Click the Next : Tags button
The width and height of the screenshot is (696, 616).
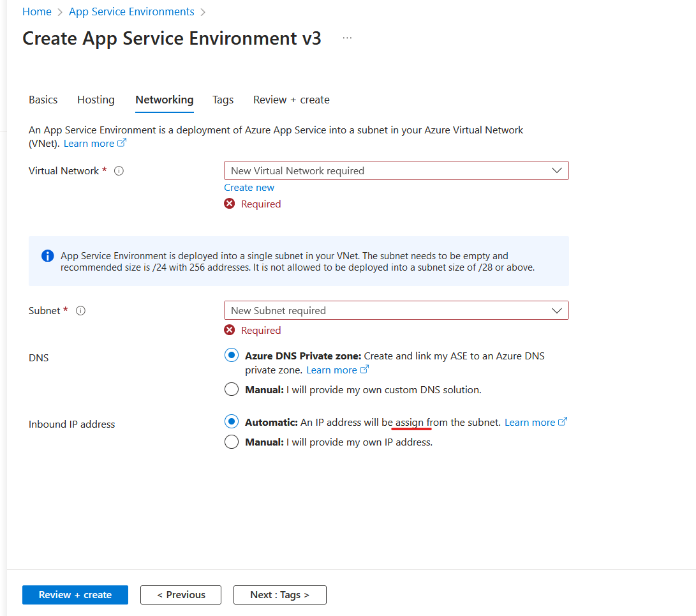279,594
